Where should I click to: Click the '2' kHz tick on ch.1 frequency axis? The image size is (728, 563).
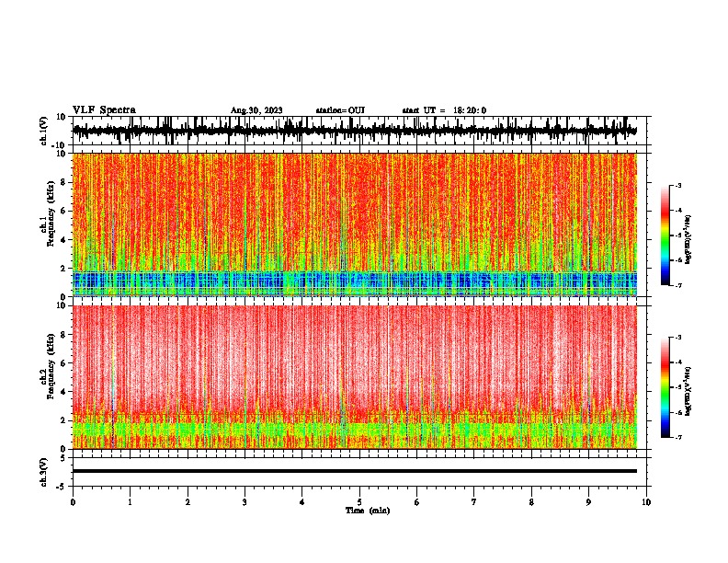[63, 268]
